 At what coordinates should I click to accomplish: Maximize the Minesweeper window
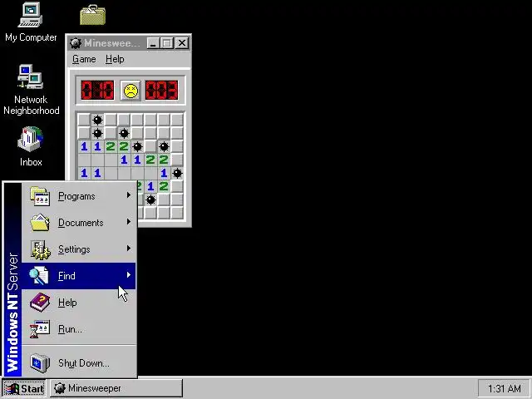point(167,43)
